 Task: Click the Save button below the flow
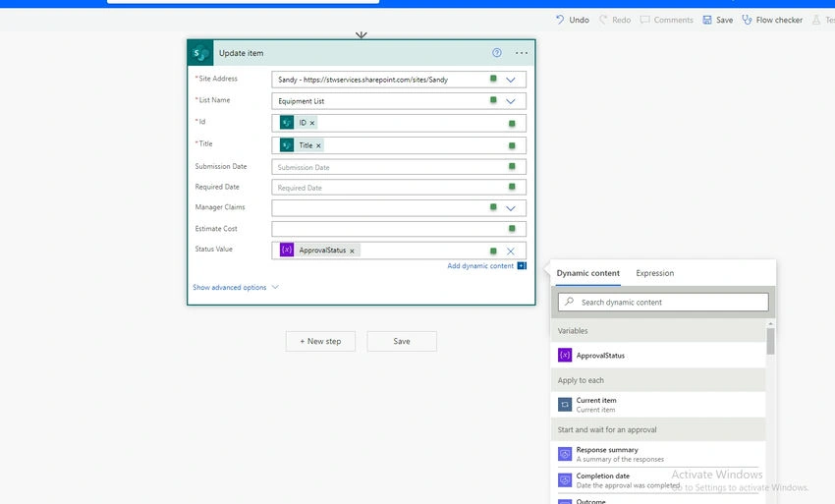(x=402, y=342)
